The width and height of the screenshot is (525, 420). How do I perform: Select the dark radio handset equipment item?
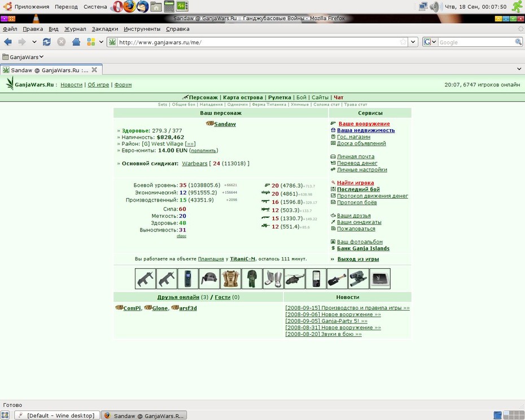click(188, 278)
